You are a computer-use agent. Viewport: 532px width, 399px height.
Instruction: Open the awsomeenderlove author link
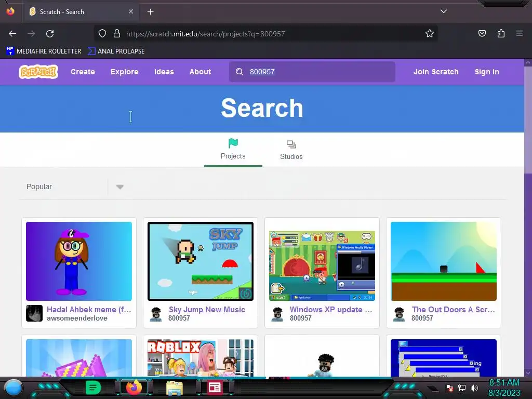(x=77, y=318)
